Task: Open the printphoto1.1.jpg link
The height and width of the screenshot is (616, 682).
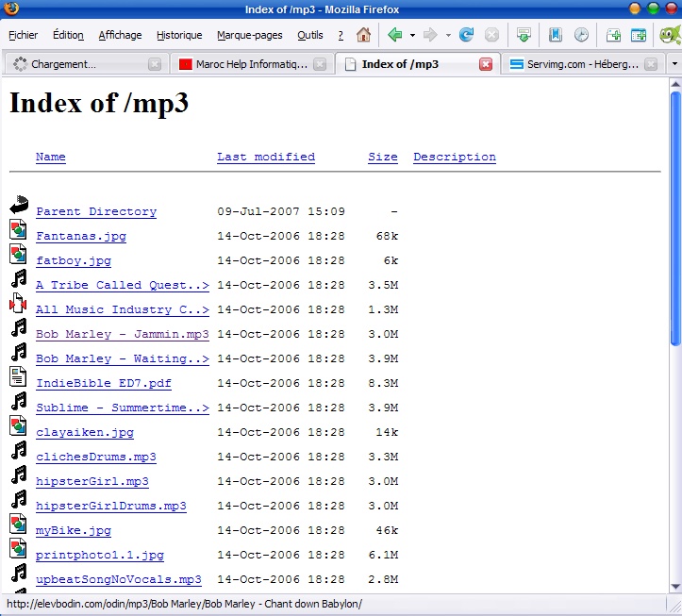Action: click(x=100, y=555)
